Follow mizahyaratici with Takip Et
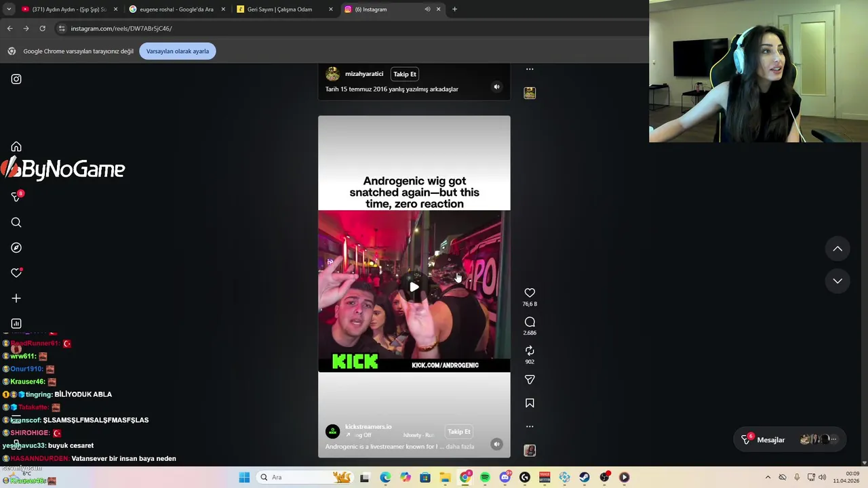868x488 pixels. tap(405, 74)
